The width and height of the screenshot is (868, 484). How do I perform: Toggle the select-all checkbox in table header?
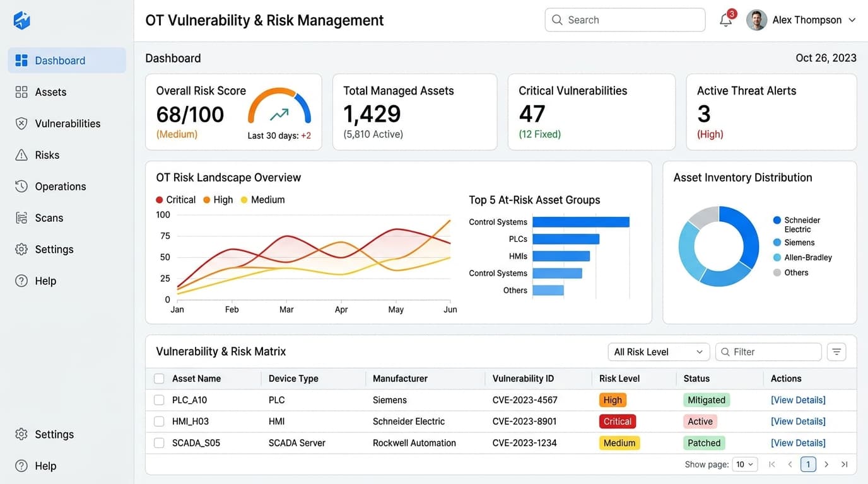[x=159, y=379]
